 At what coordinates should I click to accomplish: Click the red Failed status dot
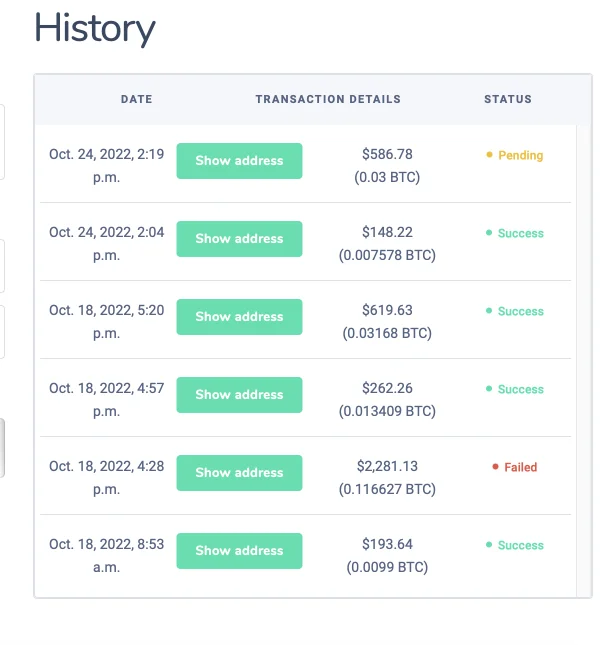(x=495, y=467)
